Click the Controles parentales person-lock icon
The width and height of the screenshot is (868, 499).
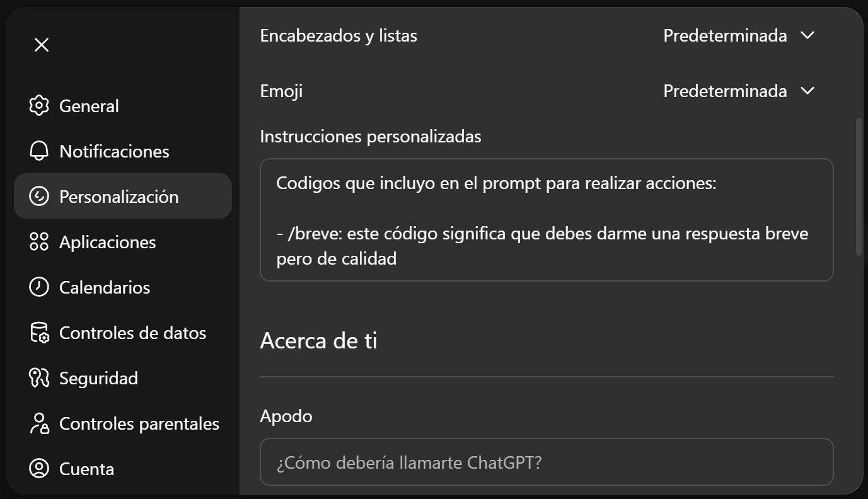coord(39,423)
